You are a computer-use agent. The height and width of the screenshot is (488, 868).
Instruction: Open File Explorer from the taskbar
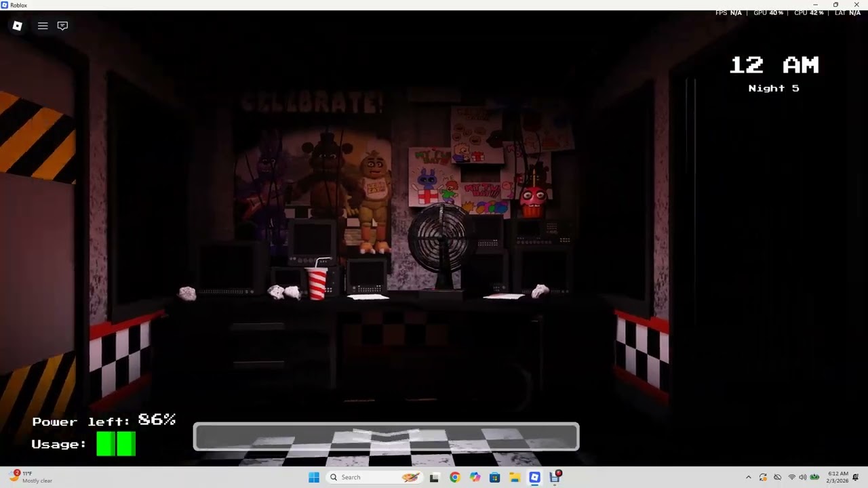(x=515, y=477)
